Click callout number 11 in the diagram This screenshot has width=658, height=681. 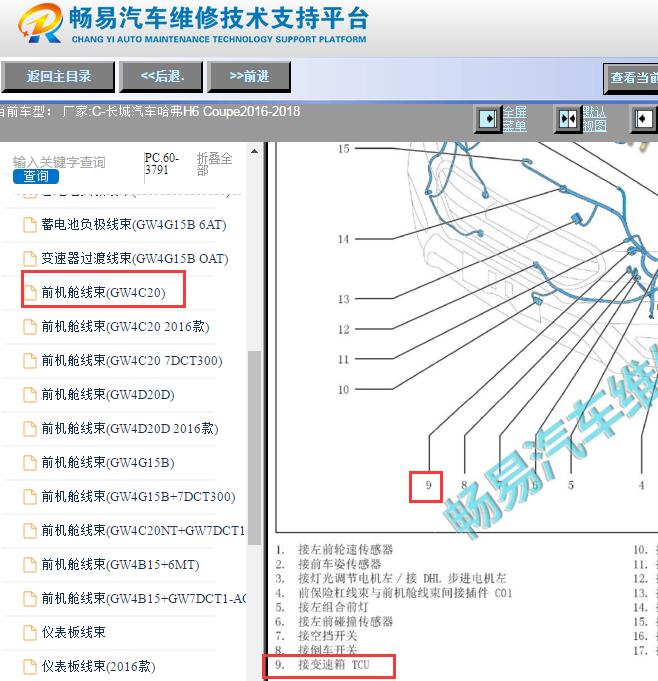(344, 359)
